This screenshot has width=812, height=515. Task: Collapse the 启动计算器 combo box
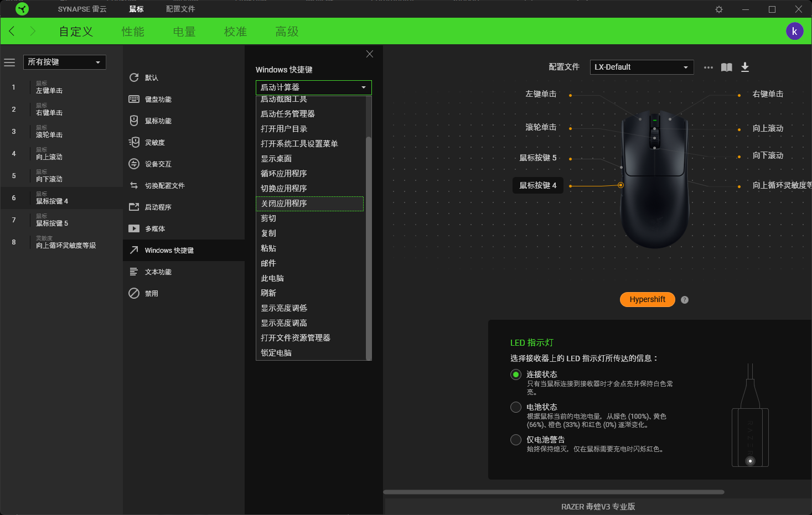coord(313,87)
